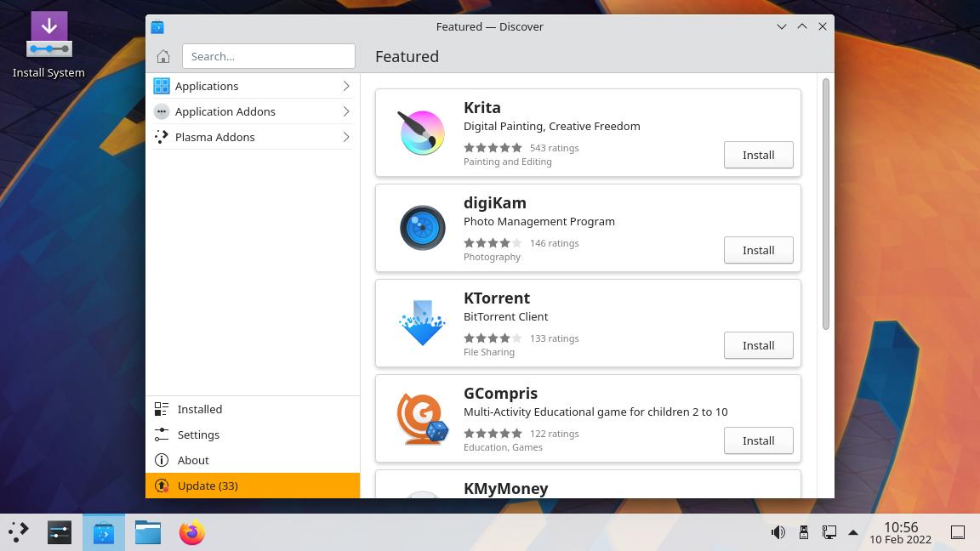The width and height of the screenshot is (980, 551).
Task: Click the show desktop icon
Action: (958, 532)
